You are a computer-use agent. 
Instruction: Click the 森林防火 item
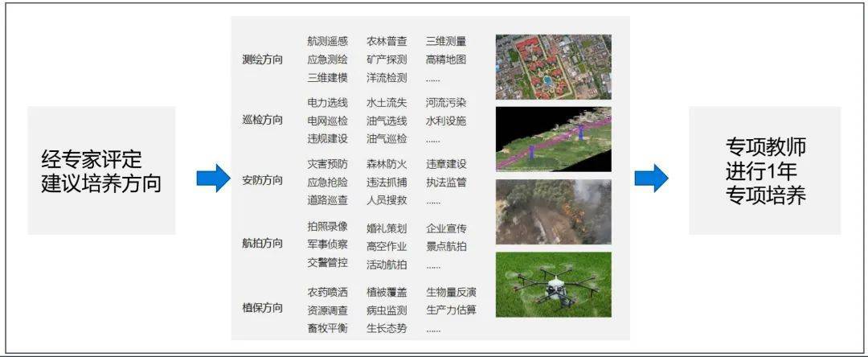[387, 164]
